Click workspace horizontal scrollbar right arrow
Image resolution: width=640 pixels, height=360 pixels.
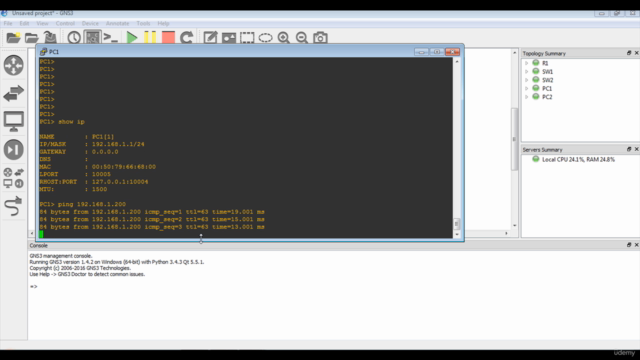tap(507, 233)
